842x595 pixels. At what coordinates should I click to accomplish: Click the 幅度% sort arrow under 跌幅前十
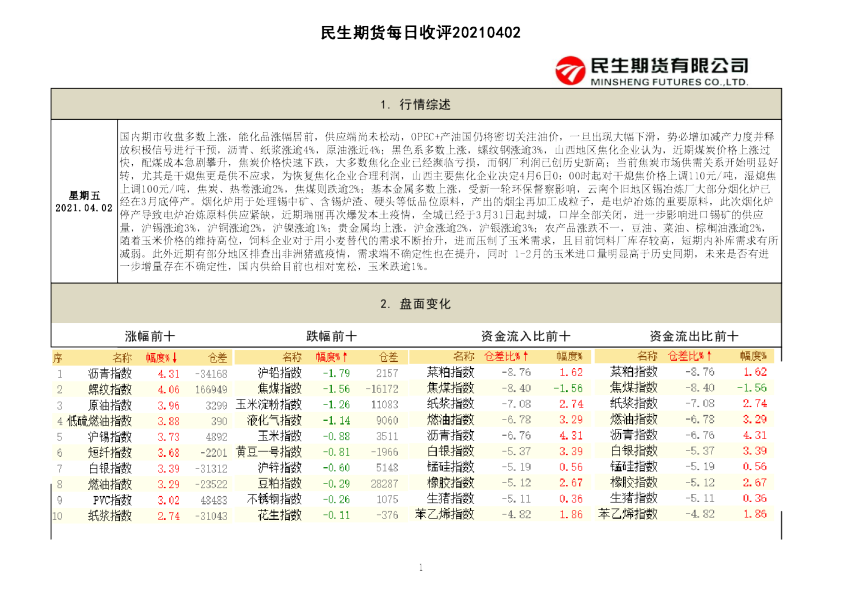(345, 356)
